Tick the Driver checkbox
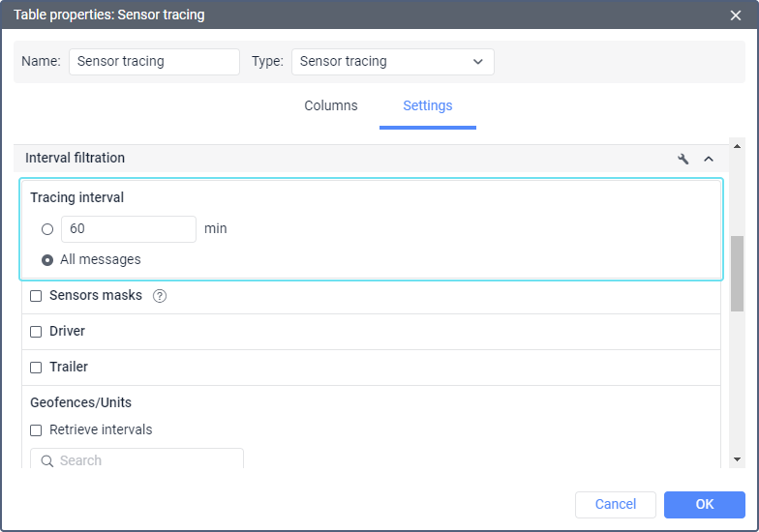The width and height of the screenshot is (759, 532). (36, 332)
